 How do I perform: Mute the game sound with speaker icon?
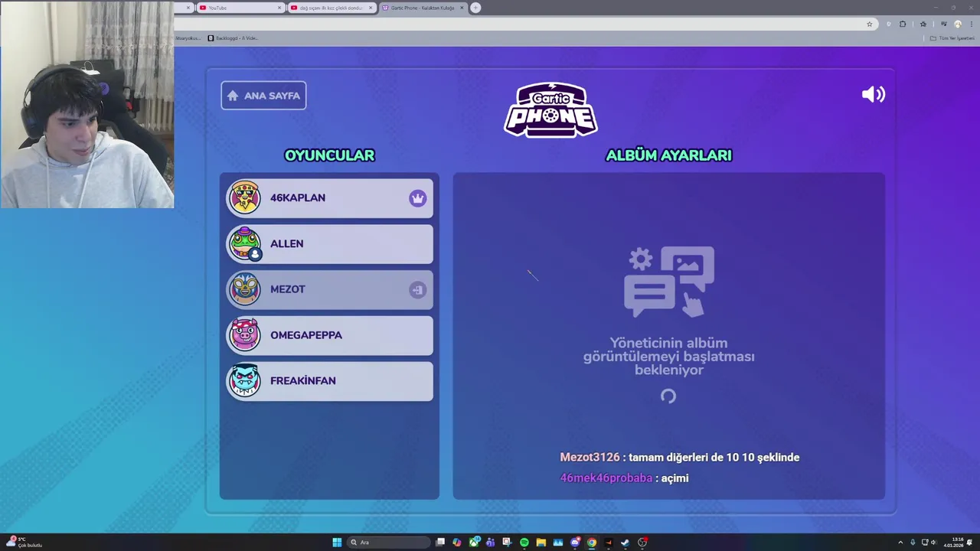coord(873,94)
